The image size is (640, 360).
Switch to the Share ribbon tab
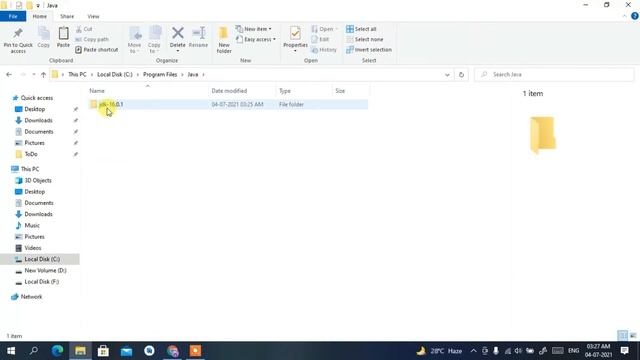[x=67, y=16]
